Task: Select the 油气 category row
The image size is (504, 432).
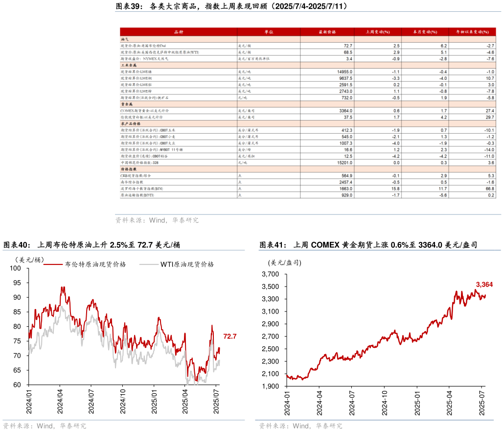Action: [125, 39]
